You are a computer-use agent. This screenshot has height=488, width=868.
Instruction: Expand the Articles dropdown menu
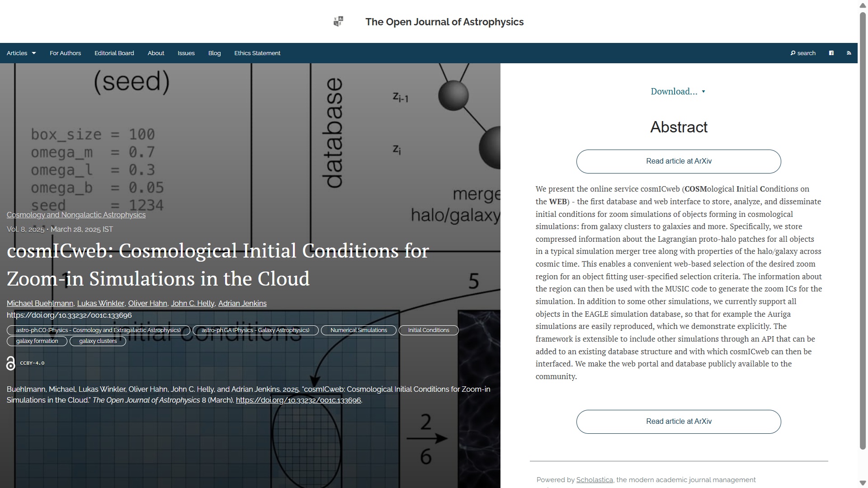[21, 53]
